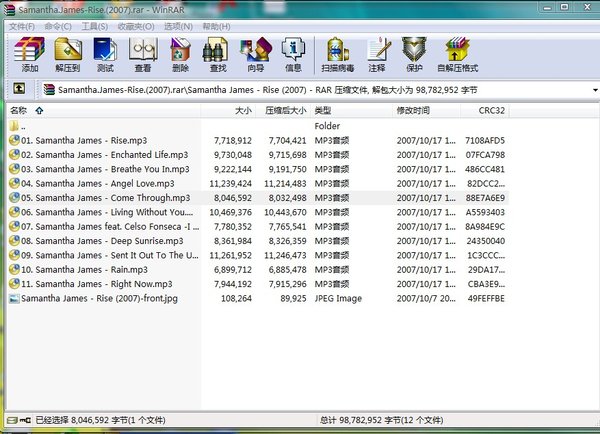Select file 09. Samantha James - Sent It Out

(110, 255)
